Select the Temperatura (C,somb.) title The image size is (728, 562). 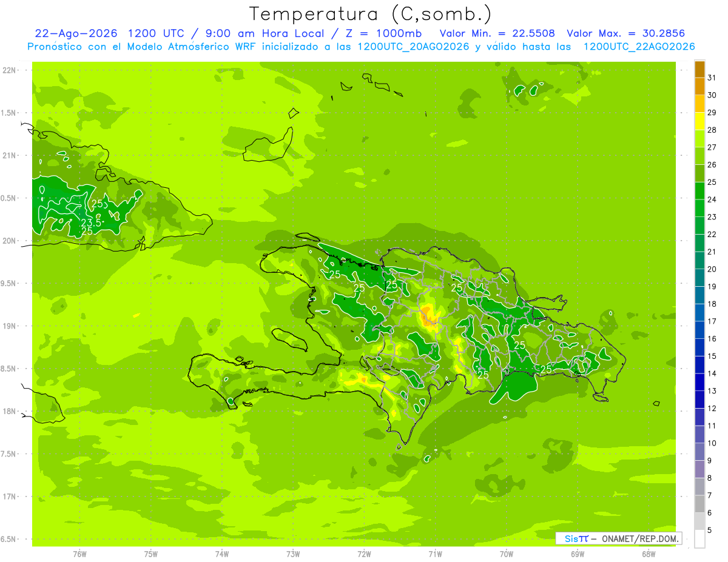tap(371, 14)
